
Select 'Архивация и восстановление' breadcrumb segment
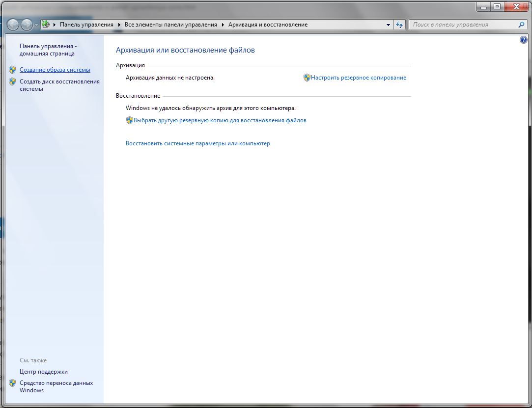(x=268, y=25)
